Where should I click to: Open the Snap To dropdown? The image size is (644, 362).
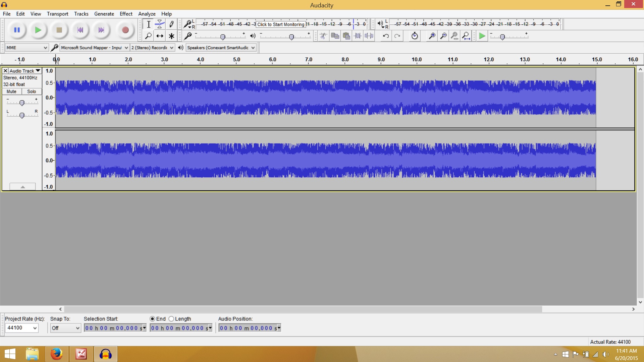[65, 328]
